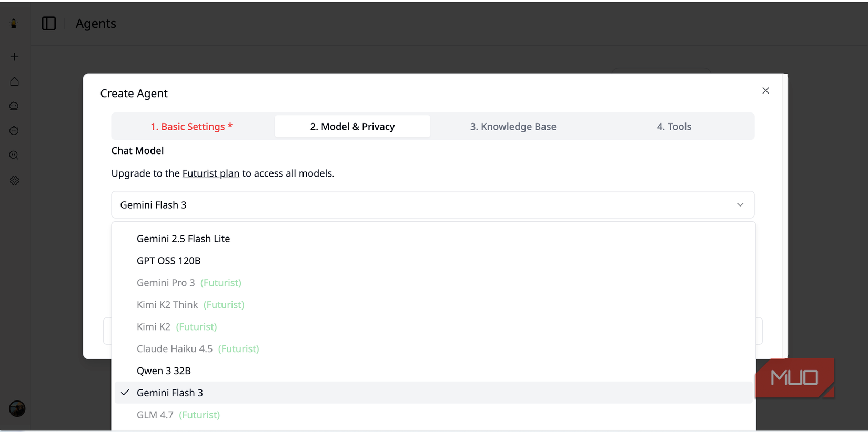The height and width of the screenshot is (432, 868).
Task: Click the user profile avatar
Action: pos(17,408)
